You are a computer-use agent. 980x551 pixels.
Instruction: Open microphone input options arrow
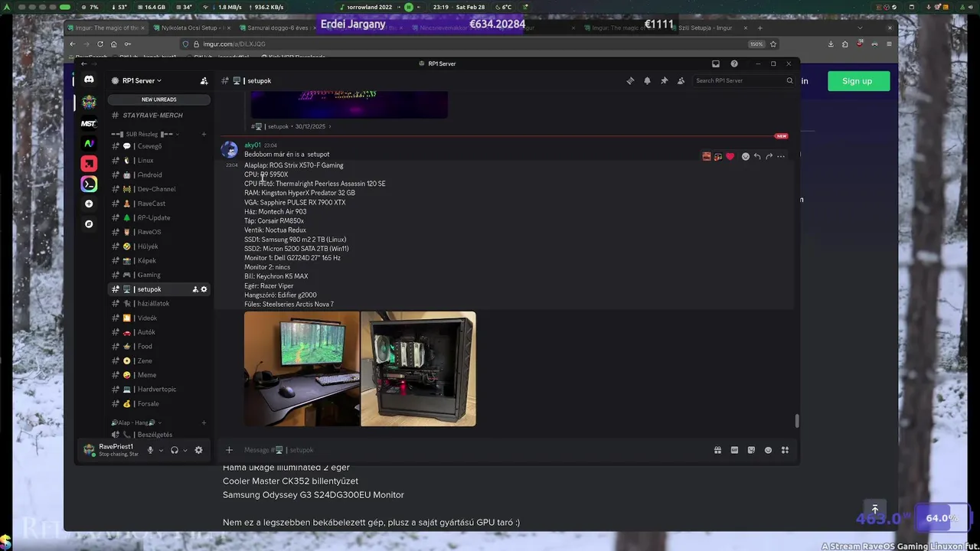[x=160, y=450]
